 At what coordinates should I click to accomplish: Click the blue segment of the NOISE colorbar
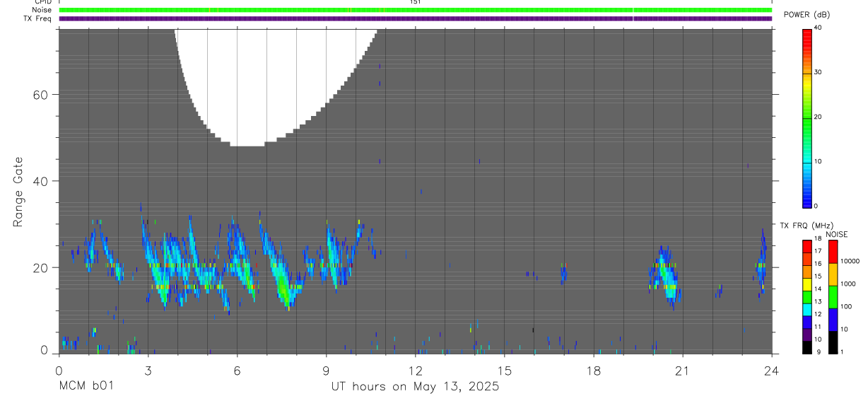(x=833, y=320)
